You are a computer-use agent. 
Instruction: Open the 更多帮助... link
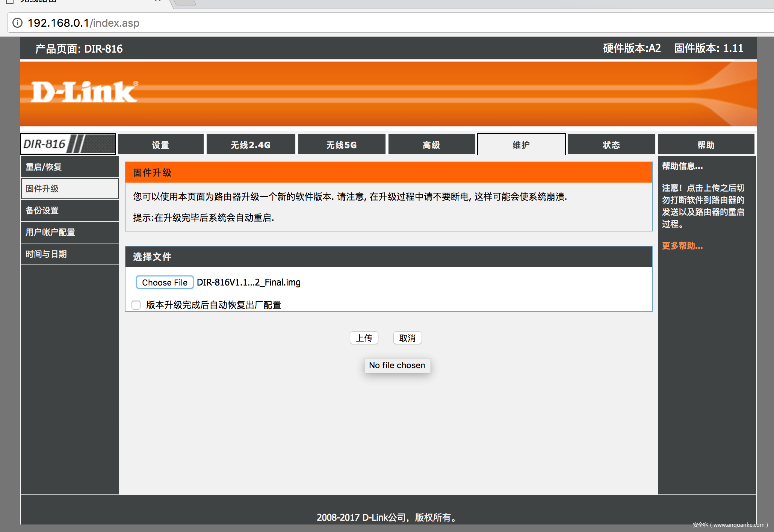(682, 246)
